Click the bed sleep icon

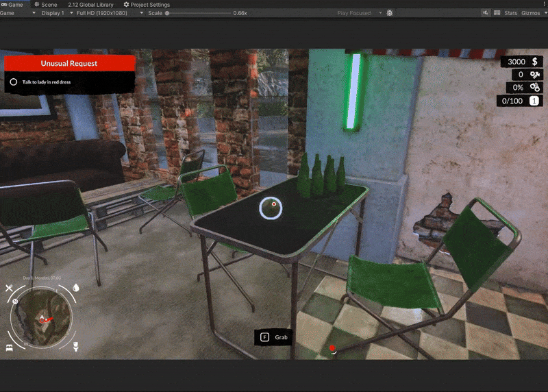click(10, 347)
